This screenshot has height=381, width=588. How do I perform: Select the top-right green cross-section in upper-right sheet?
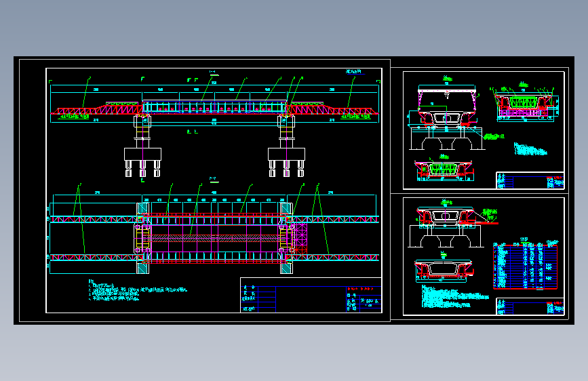(x=524, y=105)
